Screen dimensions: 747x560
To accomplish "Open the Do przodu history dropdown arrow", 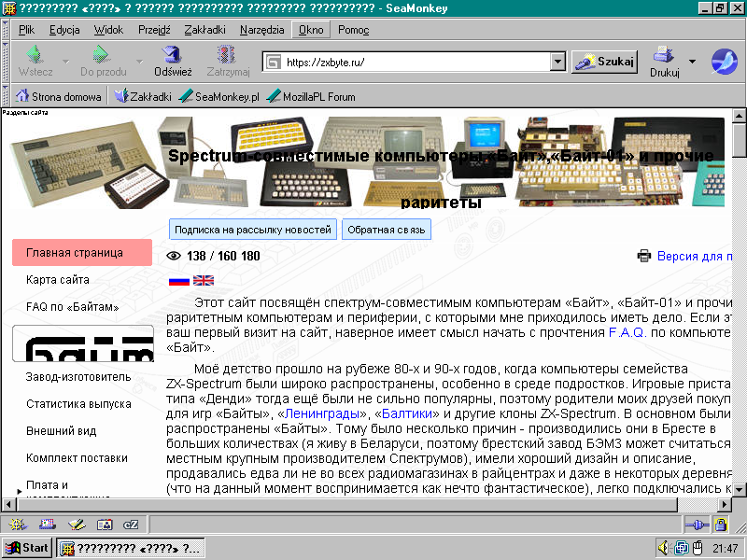I will pos(139,62).
